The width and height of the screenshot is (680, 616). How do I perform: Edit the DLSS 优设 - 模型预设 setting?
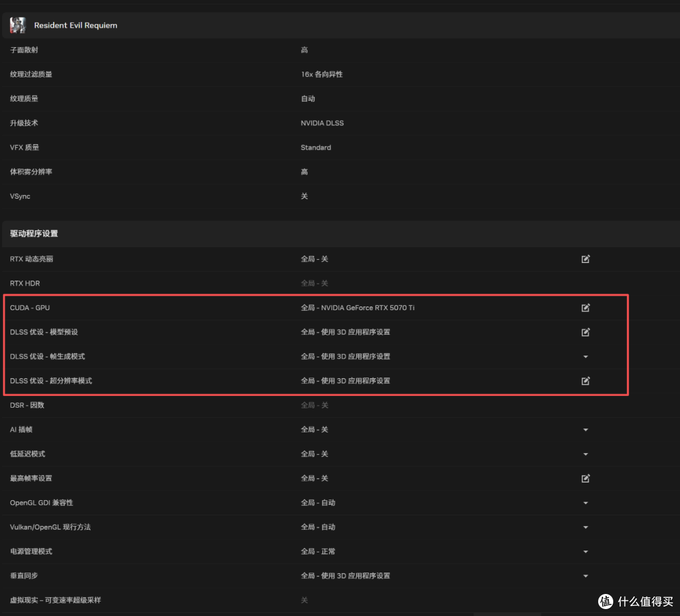pyautogui.click(x=586, y=332)
